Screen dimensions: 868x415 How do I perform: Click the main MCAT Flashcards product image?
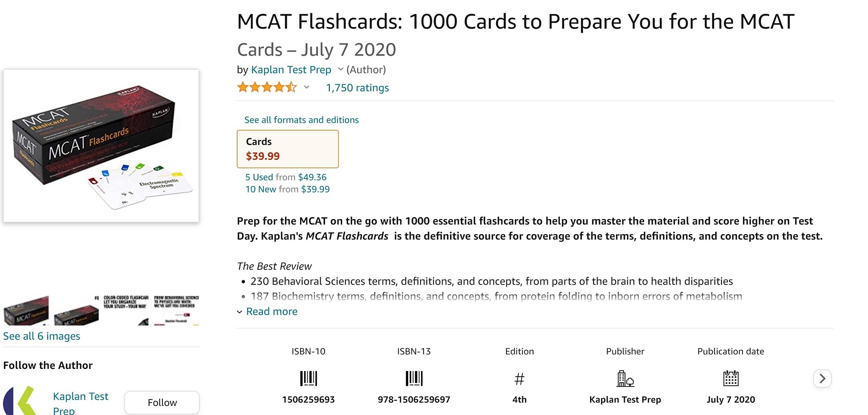(x=101, y=146)
